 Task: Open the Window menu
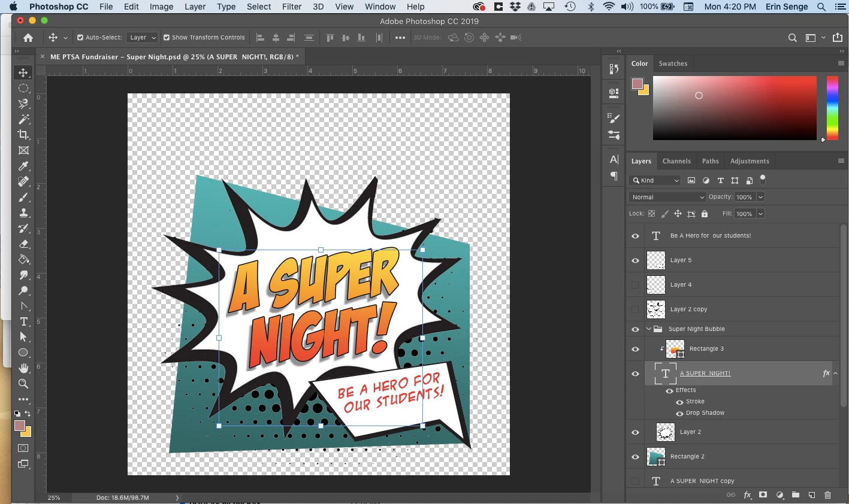click(x=380, y=7)
